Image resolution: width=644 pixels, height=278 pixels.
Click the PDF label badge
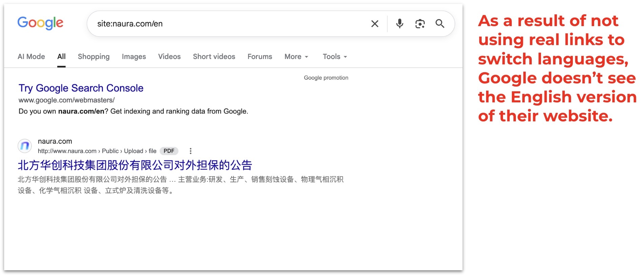tap(169, 151)
